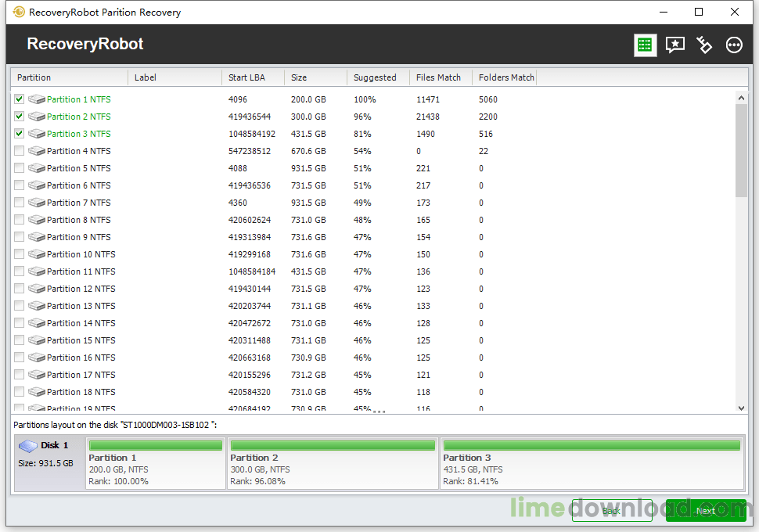The image size is (759, 532).
Task: Click drive icon of Partition 13 NTFS
Action: tap(36, 306)
